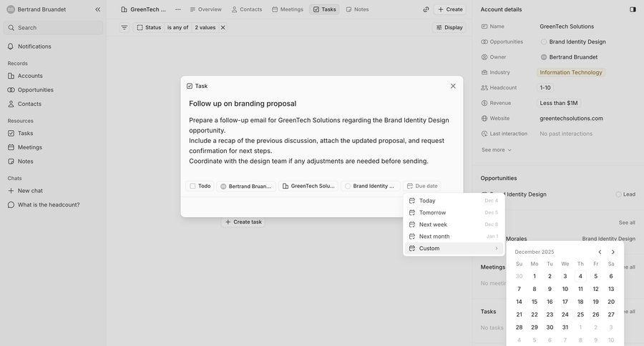
Task: Open the filter icon left of Status
Action: [125, 27]
